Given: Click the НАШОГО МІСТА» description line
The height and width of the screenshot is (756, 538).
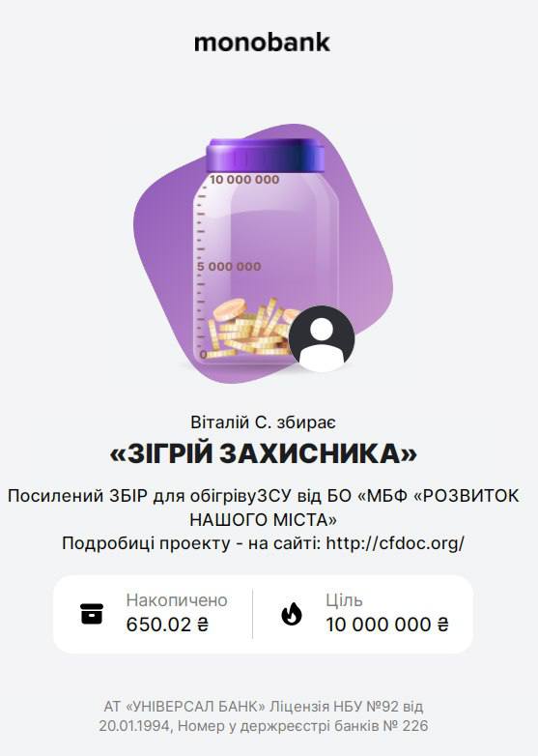Looking at the screenshot, I should coord(263,520).
